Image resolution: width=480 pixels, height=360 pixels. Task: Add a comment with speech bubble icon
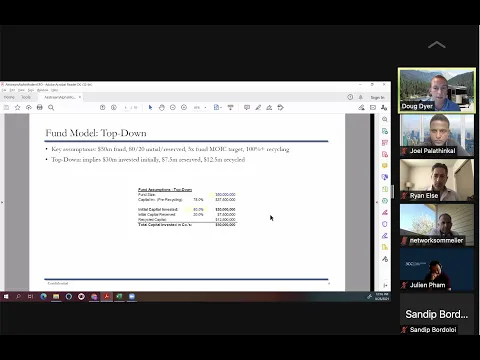[x=247, y=107]
